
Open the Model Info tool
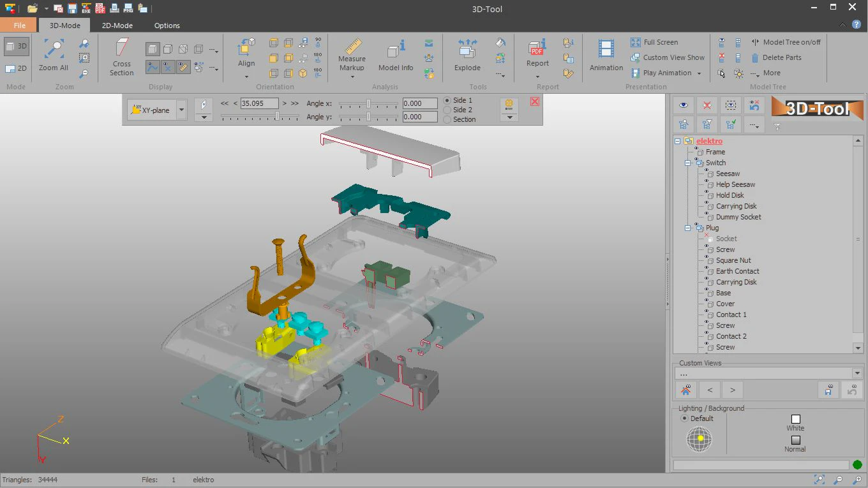point(394,56)
